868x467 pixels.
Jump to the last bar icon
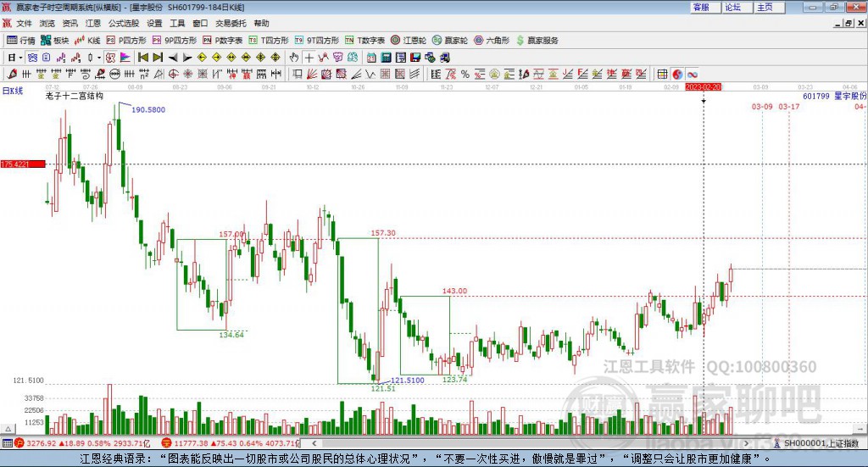click(x=158, y=58)
